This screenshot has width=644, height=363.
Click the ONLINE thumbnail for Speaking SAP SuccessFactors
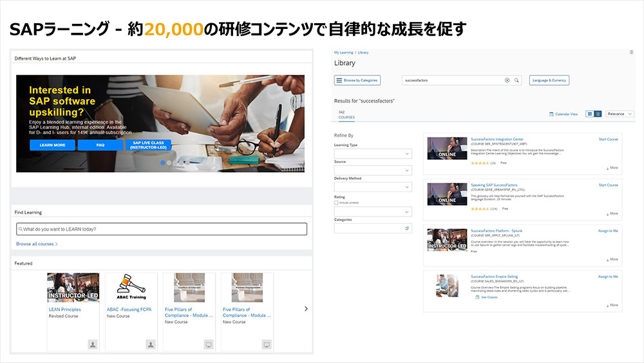[447, 194]
